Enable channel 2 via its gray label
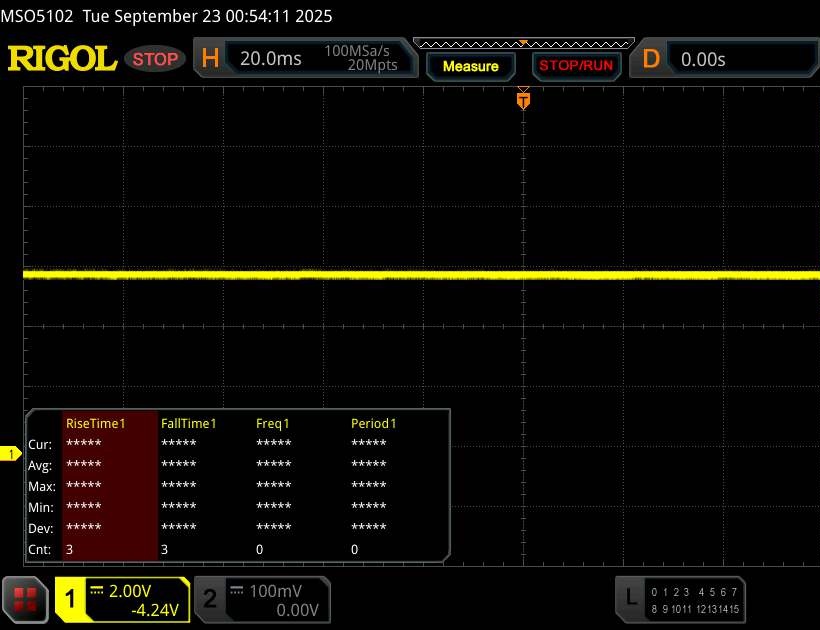 point(210,598)
